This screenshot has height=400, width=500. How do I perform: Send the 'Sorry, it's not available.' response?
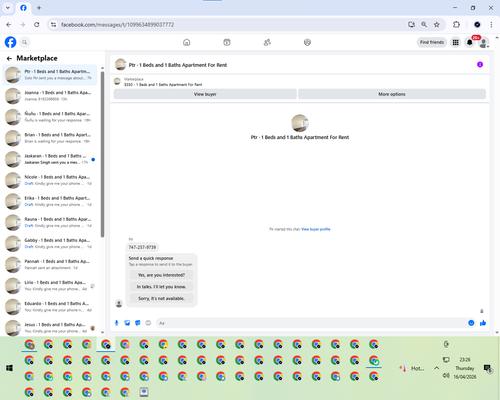click(x=161, y=298)
